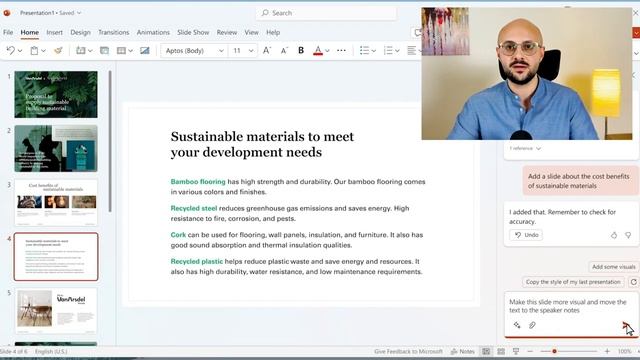Click the numbered list icon
Viewport: 640px width, 360px height.
click(388, 51)
